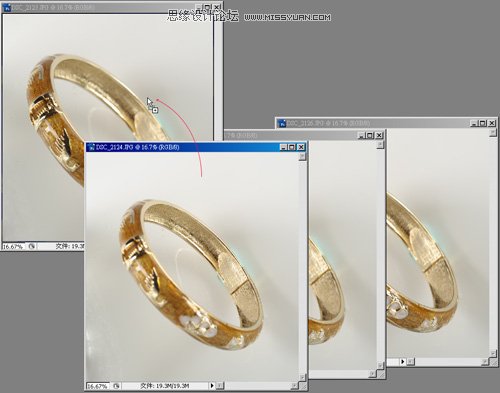This screenshot has height=393, width=500.
Task: Click the scroll-down arrow in DSC_2126.JPG
Action: 493,353
